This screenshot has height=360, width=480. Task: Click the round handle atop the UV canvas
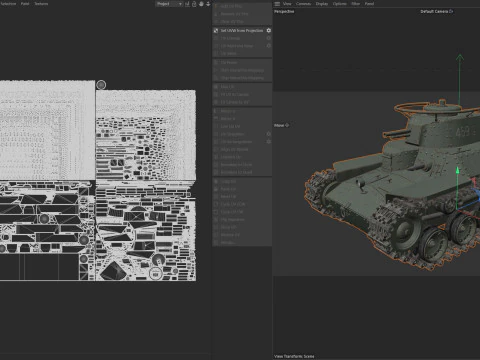(x=101, y=85)
